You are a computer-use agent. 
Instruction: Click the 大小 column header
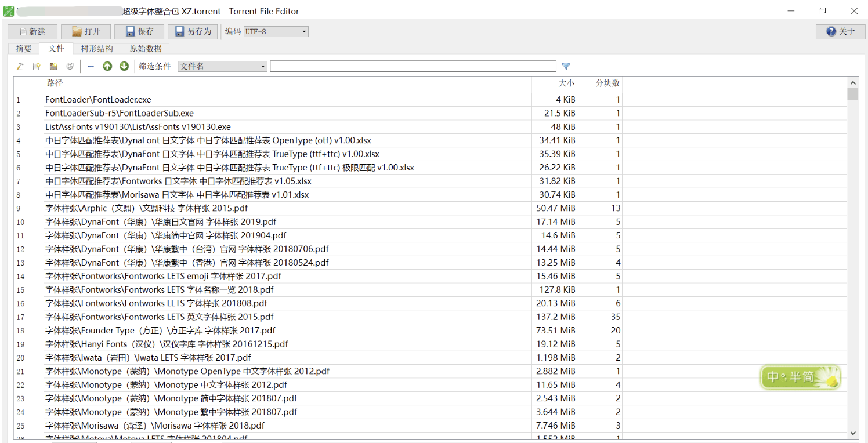point(555,83)
